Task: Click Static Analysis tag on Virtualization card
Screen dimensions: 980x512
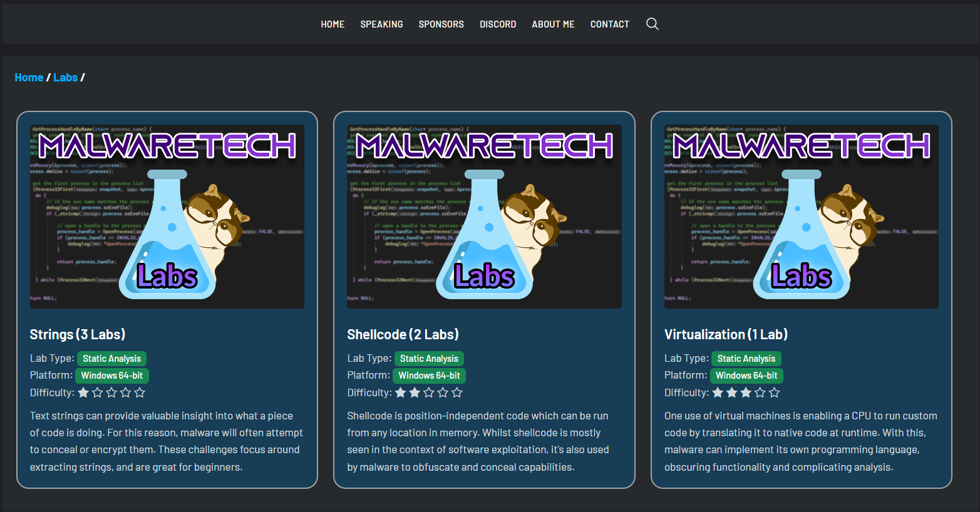Action: point(746,359)
